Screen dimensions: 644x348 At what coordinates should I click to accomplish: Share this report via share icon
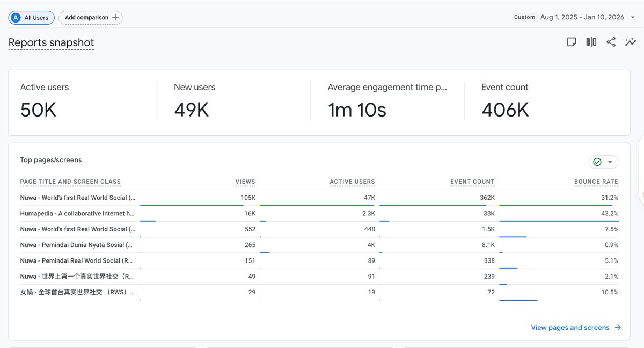[x=611, y=42]
